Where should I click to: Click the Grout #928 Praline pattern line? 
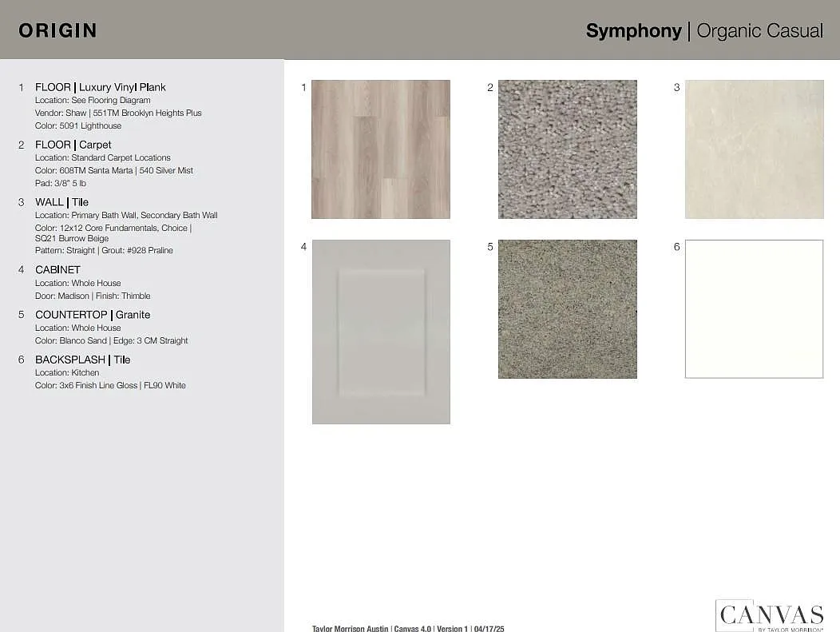tap(104, 250)
